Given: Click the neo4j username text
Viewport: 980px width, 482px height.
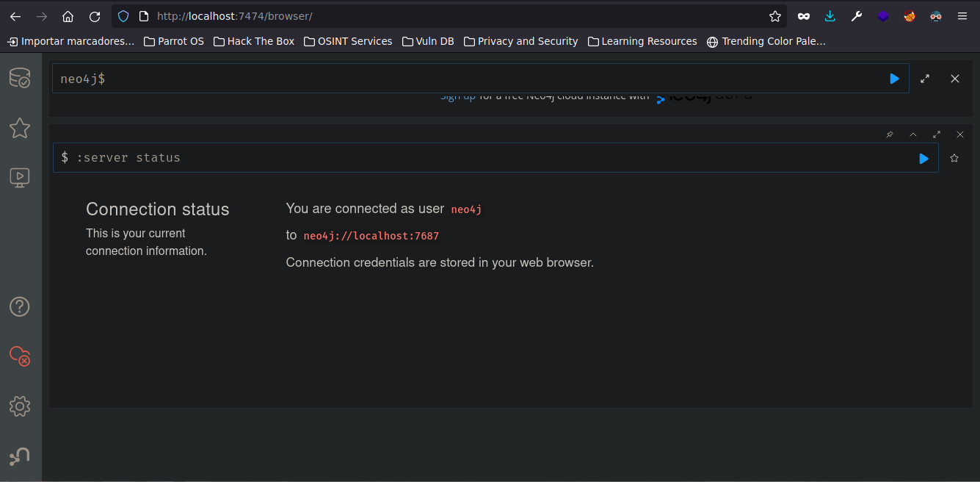Looking at the screenshot, I should (x=466, y=209).
